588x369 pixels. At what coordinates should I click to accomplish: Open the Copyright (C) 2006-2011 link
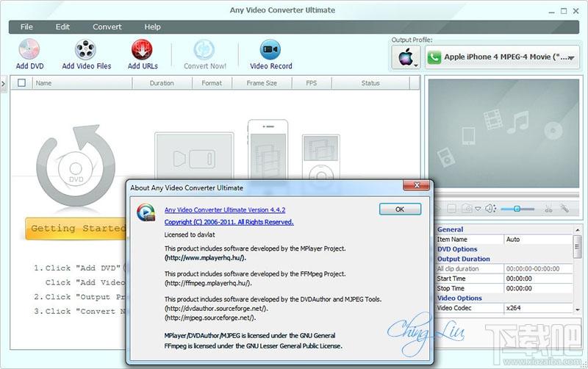[x=229, y=222]
